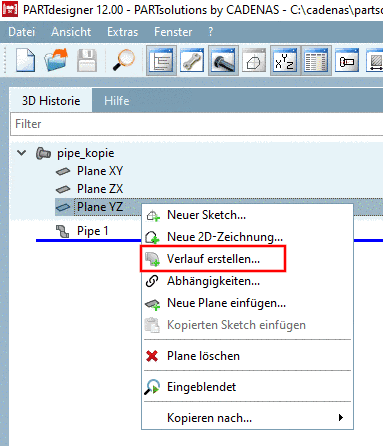Toggle the screw 3D view window icon

point(223,60)
